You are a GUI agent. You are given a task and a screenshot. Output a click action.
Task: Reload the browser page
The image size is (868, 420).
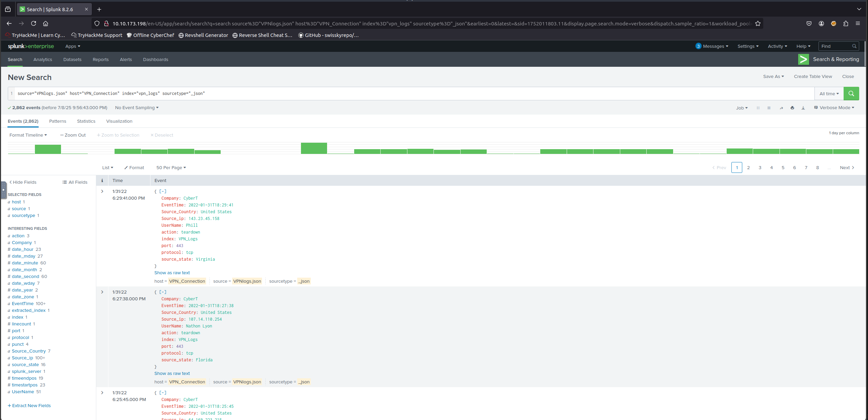34,23
